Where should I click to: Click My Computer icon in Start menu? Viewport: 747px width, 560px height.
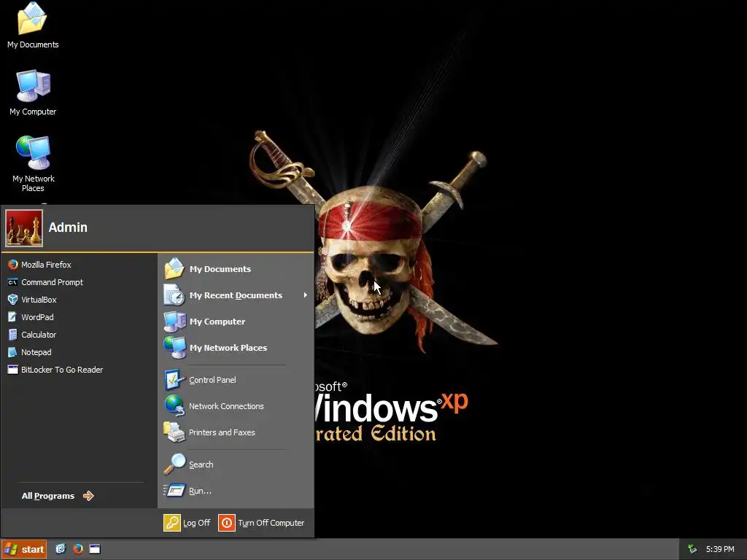(x=174, y=322)
